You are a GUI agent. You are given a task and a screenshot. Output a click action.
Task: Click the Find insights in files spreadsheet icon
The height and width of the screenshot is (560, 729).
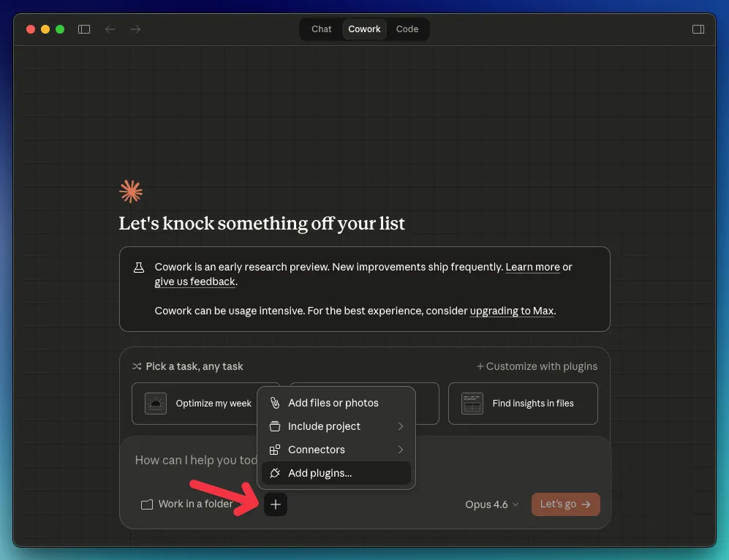tap(472, 404)
